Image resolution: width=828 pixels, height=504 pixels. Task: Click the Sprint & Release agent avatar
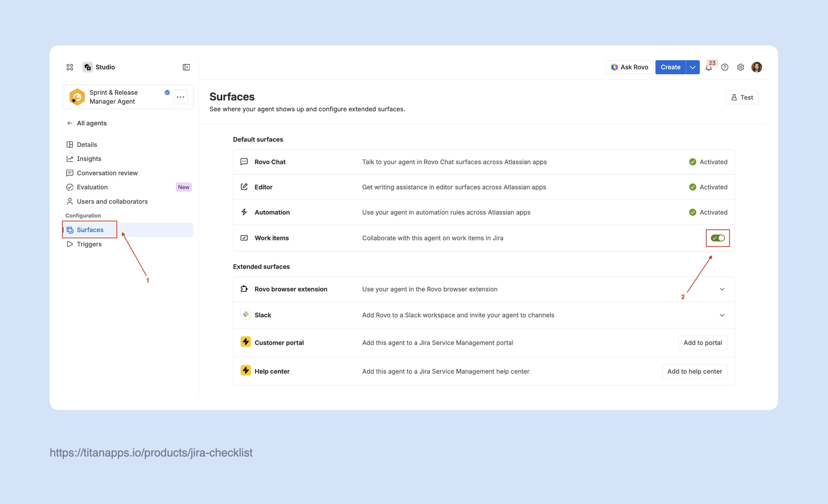pyautogui.click(x=77, y=97)
